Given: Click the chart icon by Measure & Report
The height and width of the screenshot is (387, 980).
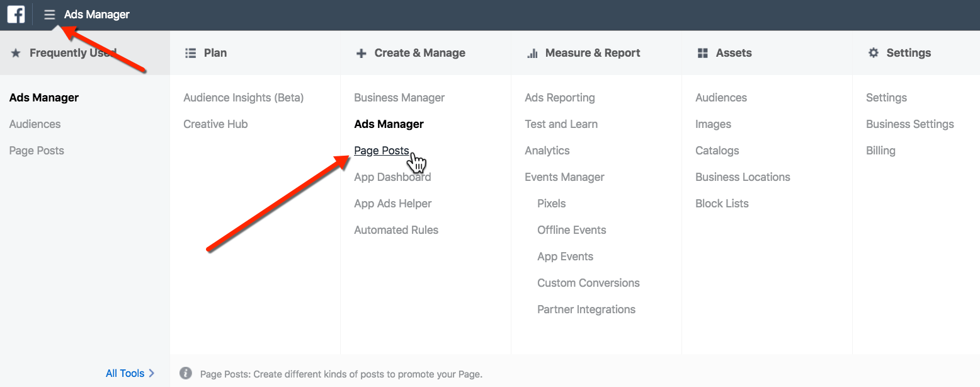Looking at the screenshot, I should pyautogui.click(x=531, y=53).
